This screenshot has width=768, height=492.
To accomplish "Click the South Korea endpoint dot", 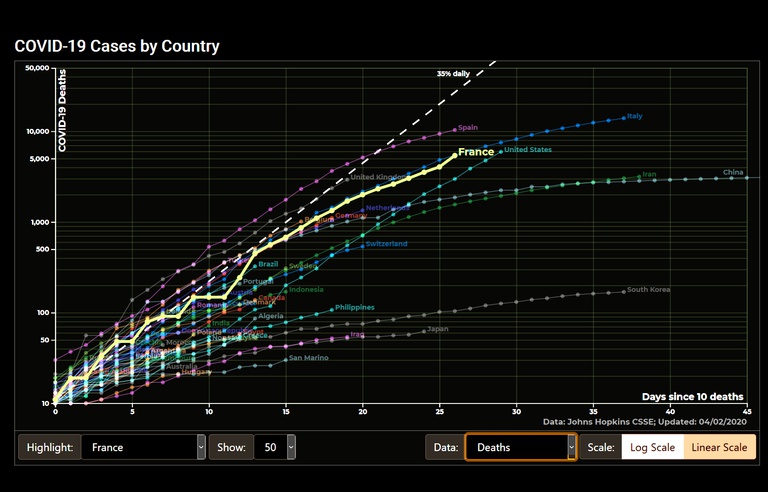I will [x=624, y=291].
